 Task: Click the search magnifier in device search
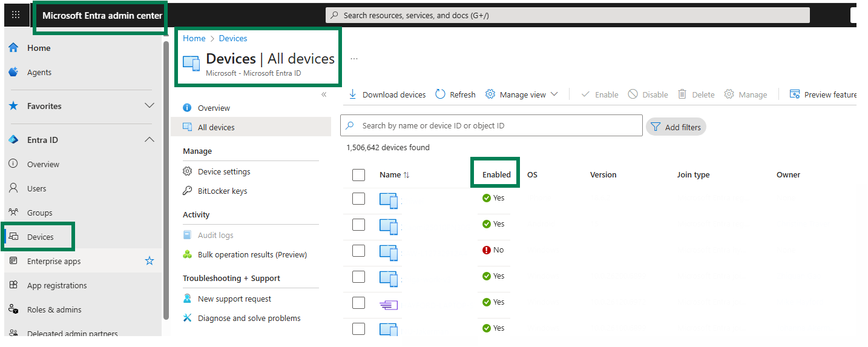point(350,126)
